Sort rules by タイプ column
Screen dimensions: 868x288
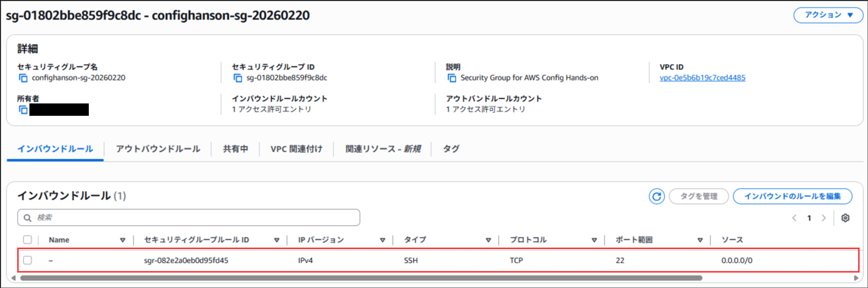click(x=488, y=240)
